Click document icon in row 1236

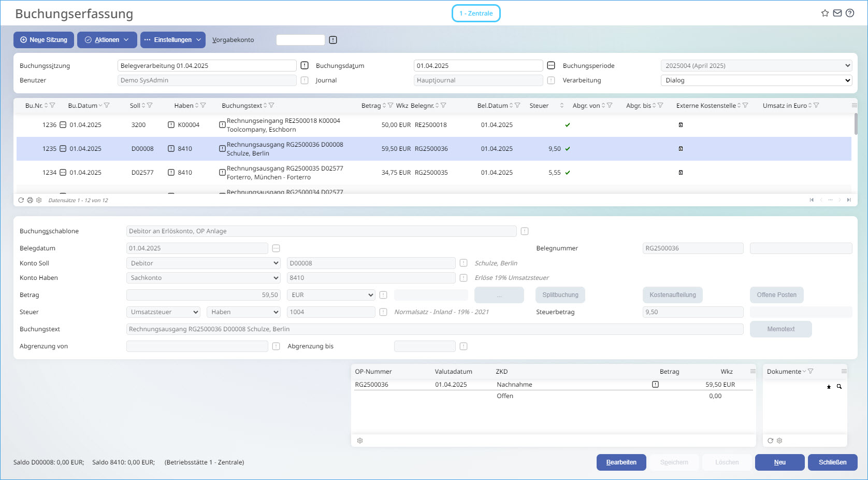point(681,125)
